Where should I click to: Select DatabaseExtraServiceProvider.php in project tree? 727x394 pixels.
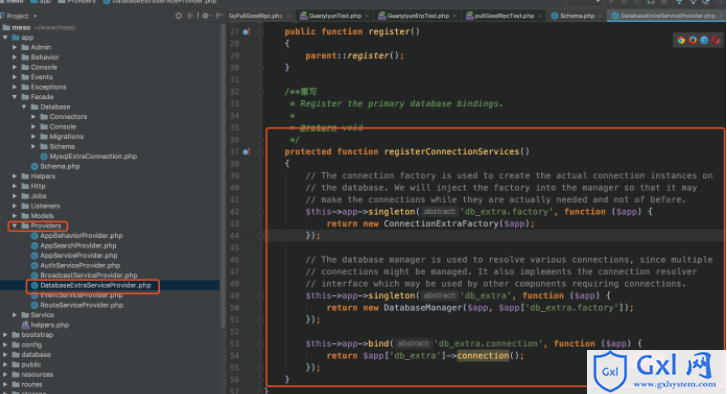[x=96, y=286]
